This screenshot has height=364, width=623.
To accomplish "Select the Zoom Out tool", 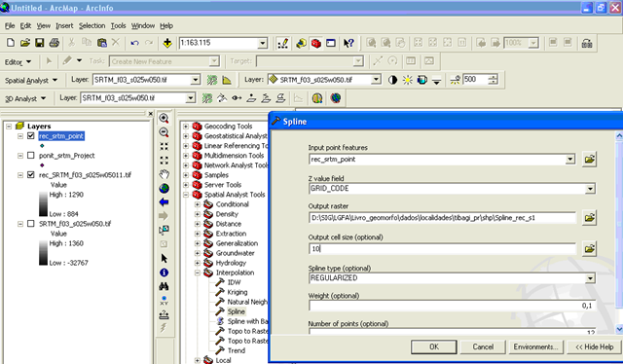I will click(x=164, y=132).
